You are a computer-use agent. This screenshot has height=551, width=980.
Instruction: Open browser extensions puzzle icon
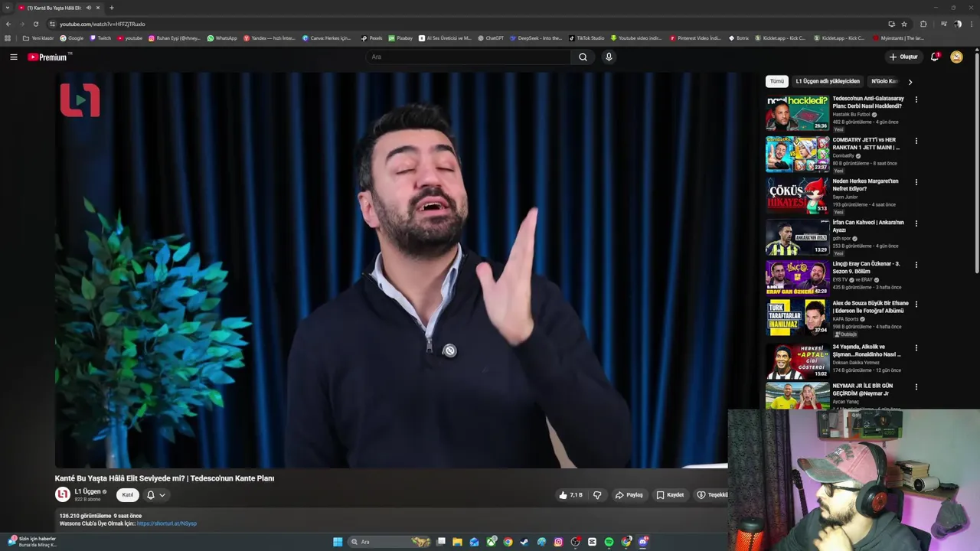923,24
